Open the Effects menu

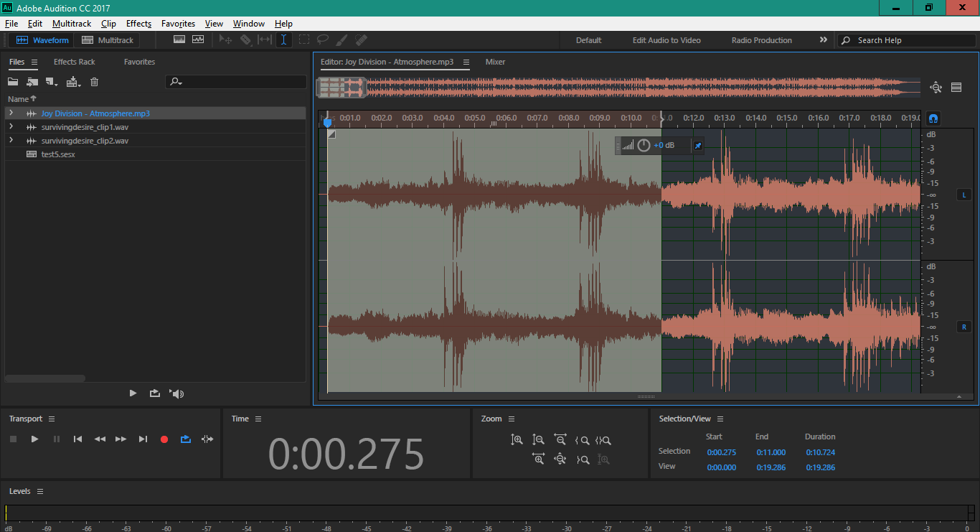click(138, 24)
